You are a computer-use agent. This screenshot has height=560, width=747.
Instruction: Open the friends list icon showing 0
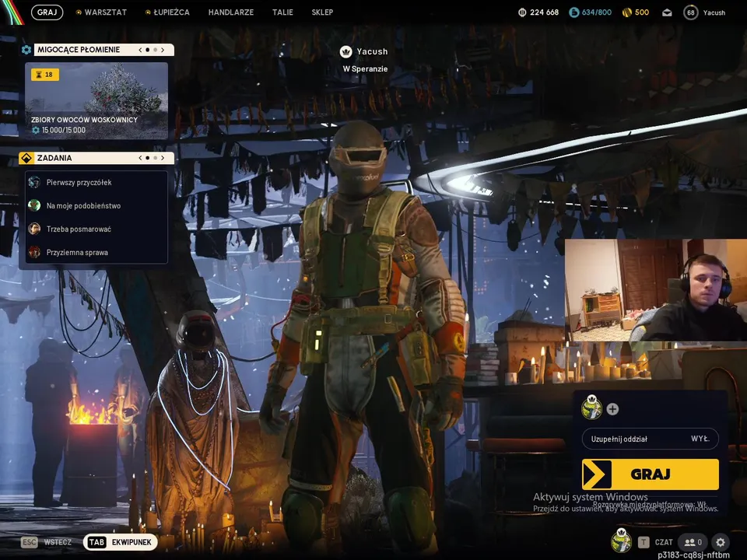(x=693, y=542)
